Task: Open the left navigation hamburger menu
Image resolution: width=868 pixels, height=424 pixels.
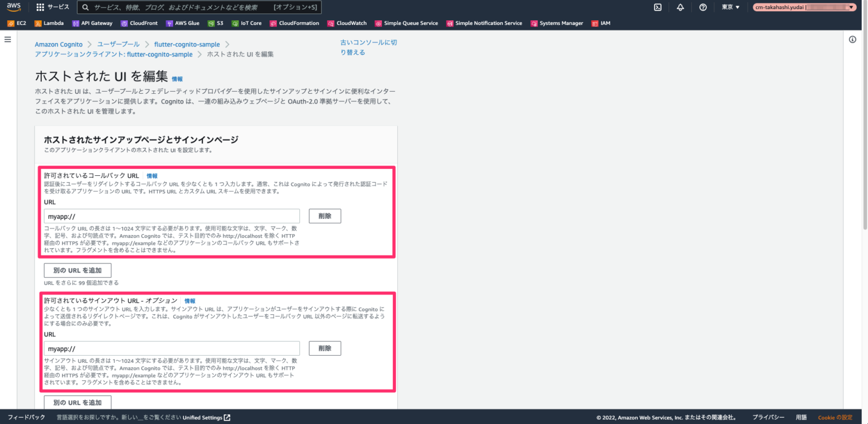Action: [7, 39]
